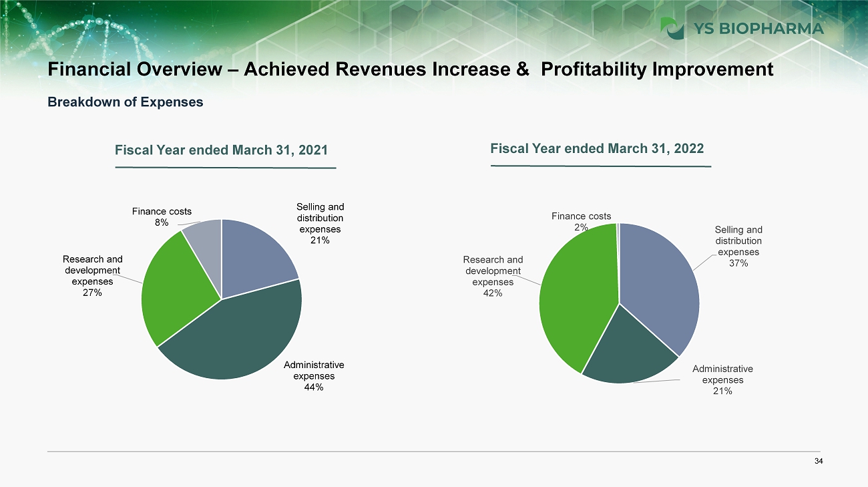Click the Research and development 42% label
This screenshot has height=487, width=868.
click(x=493, y=276)
